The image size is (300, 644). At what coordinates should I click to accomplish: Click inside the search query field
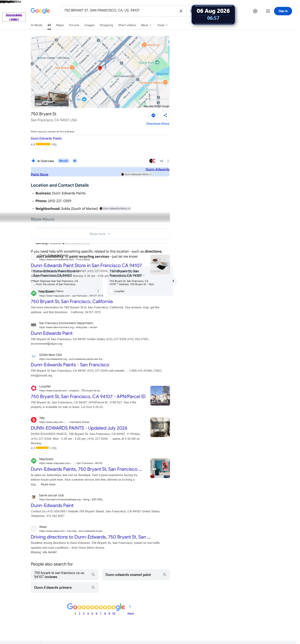tap(120, 10)
